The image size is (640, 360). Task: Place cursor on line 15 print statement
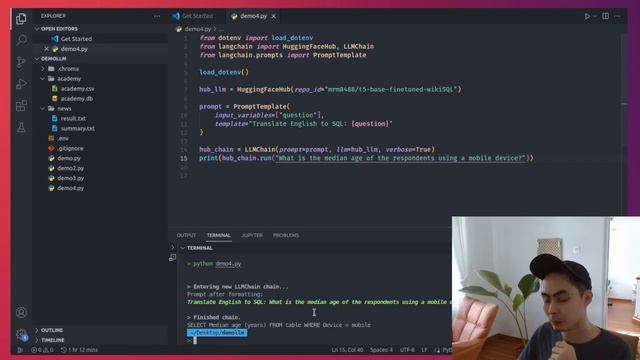pyautogui.click(x=366, y=158)
